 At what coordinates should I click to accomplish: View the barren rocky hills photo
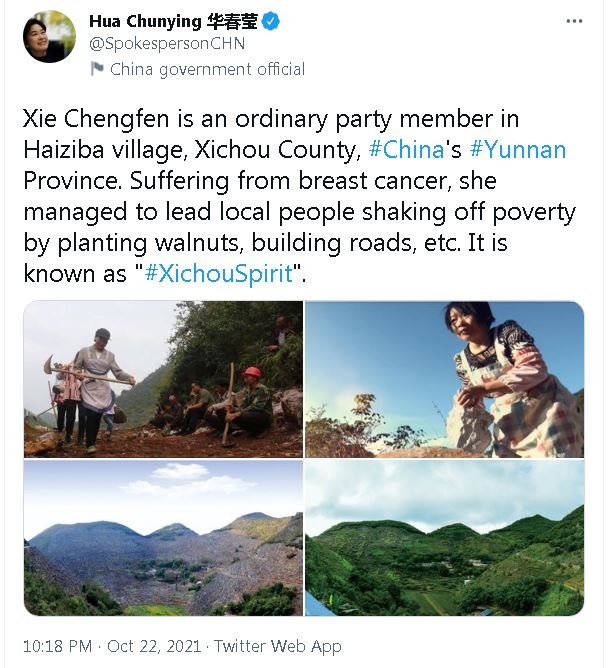(163, 538)
